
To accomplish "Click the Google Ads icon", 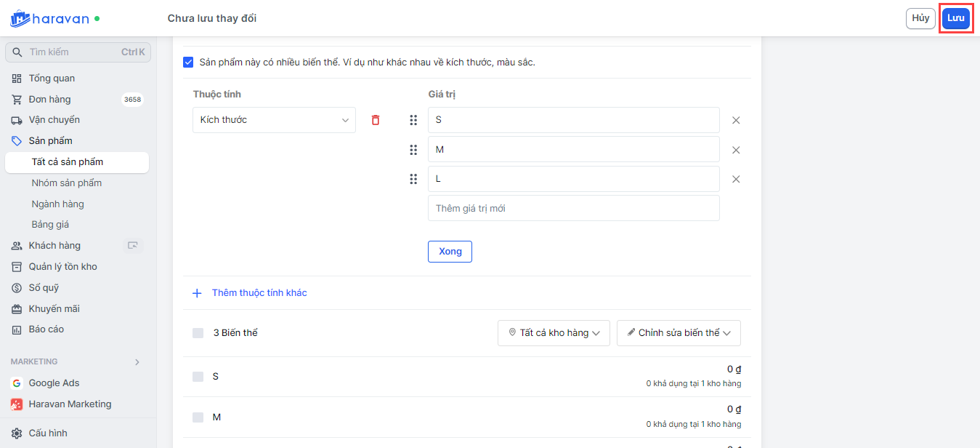I will point(17,383).
